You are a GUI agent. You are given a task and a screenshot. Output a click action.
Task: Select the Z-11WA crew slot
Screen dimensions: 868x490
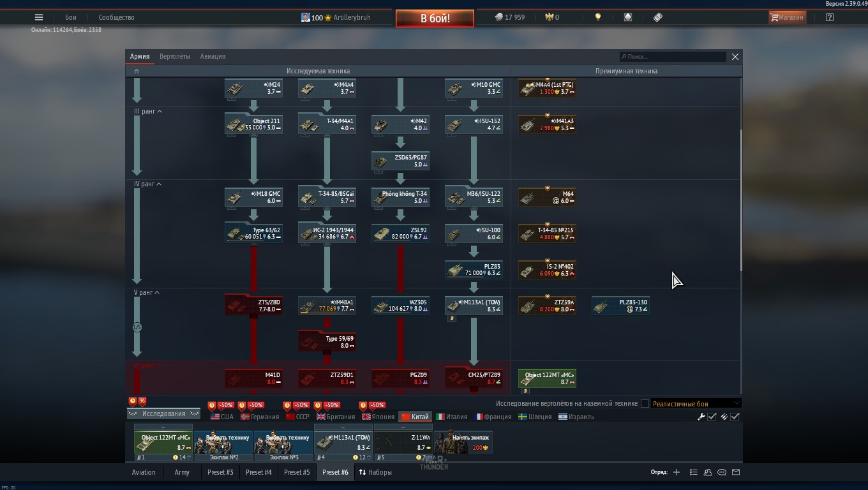coord(403,442)
